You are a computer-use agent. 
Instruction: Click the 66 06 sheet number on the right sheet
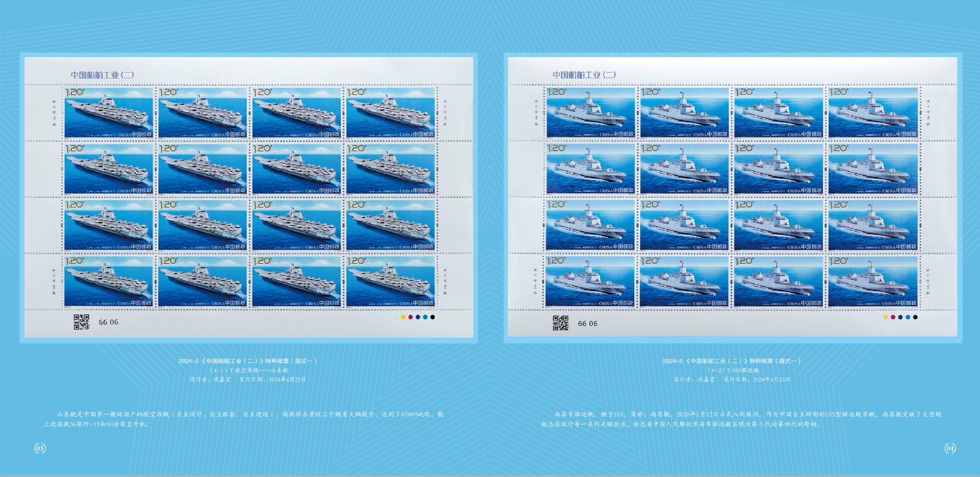[587, 324]
